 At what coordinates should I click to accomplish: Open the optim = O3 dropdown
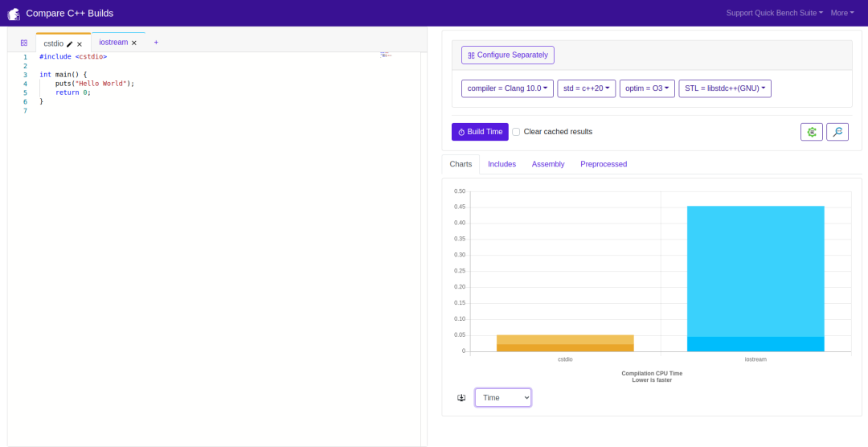pos(646,88)
